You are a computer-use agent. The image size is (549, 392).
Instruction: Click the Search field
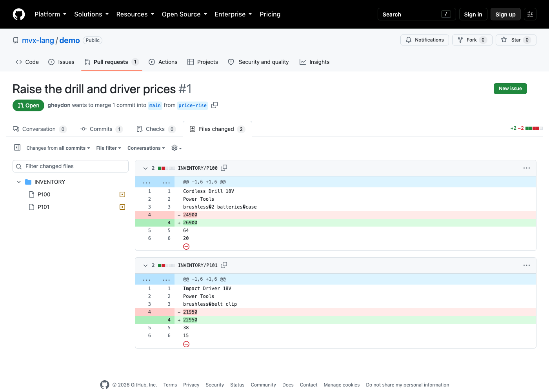(416, 14)
